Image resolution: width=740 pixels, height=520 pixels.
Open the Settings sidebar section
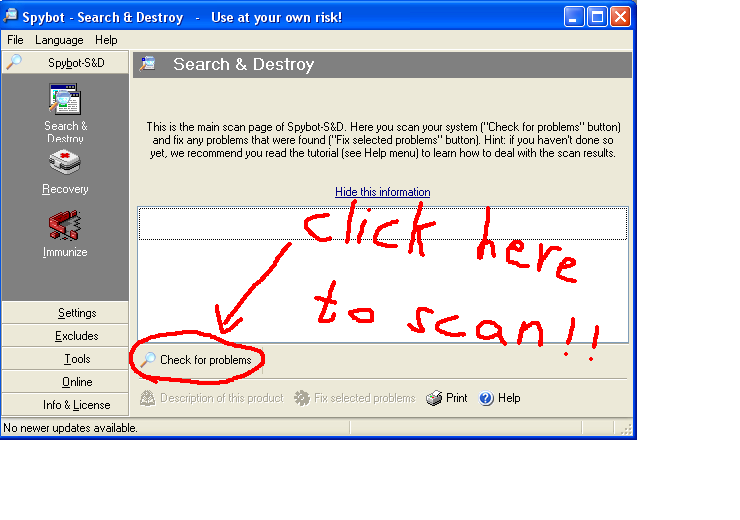[65, 313]
